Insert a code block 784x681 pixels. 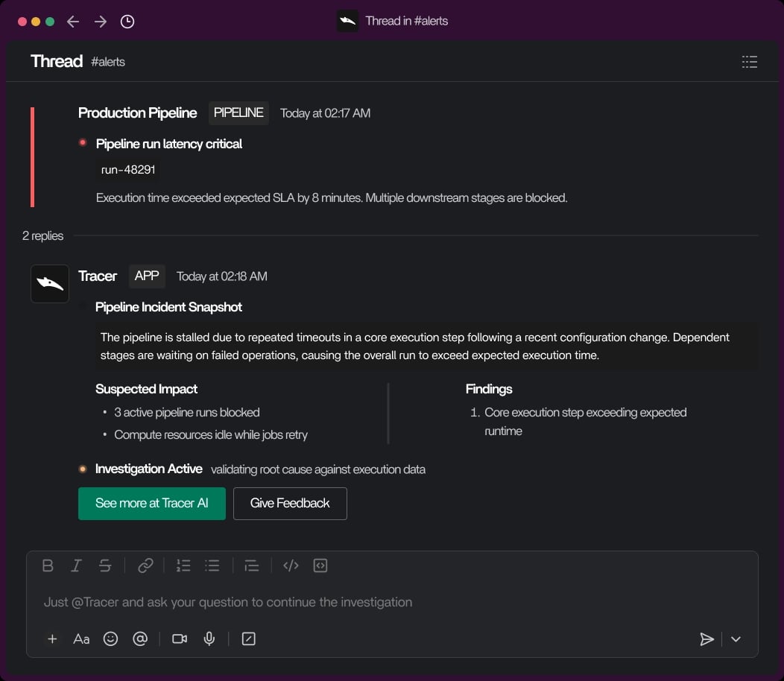point(320,566)
